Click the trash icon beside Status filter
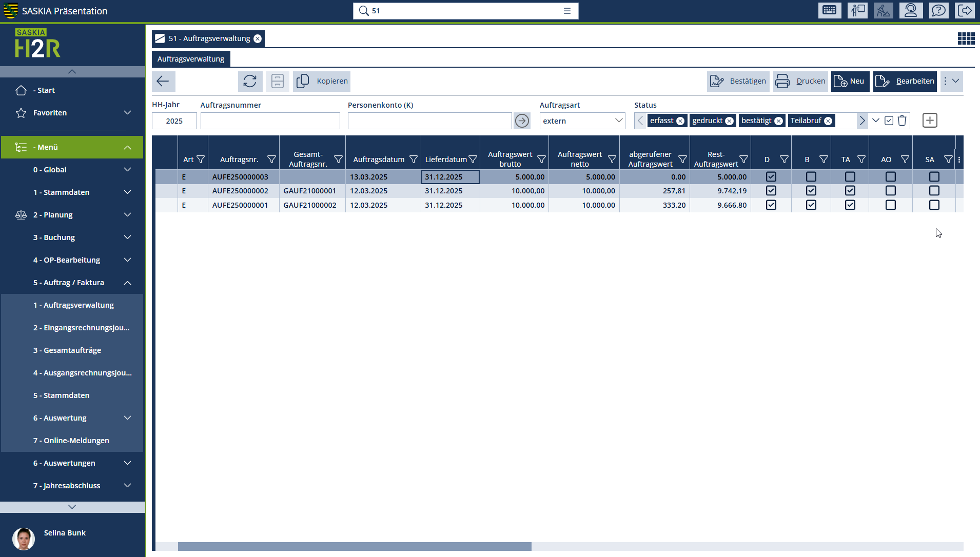The height and width of the screenshot is (557, 980). tap(902, 121)
